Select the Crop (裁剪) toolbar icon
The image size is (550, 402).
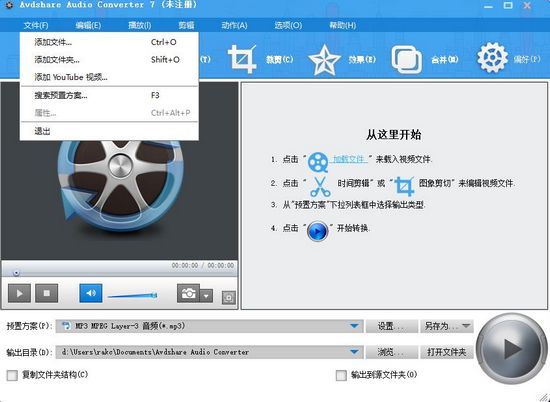(242, 59)
